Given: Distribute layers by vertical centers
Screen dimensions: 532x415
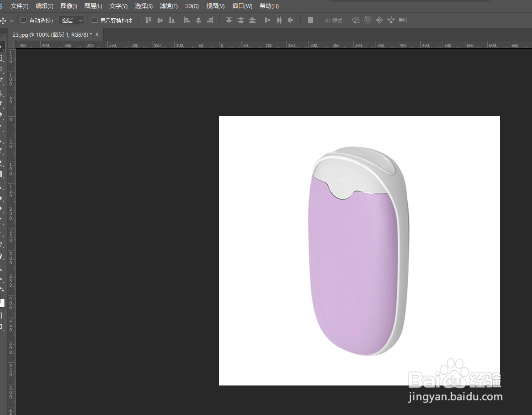Looking at the screenshot, I should (241, 21).
